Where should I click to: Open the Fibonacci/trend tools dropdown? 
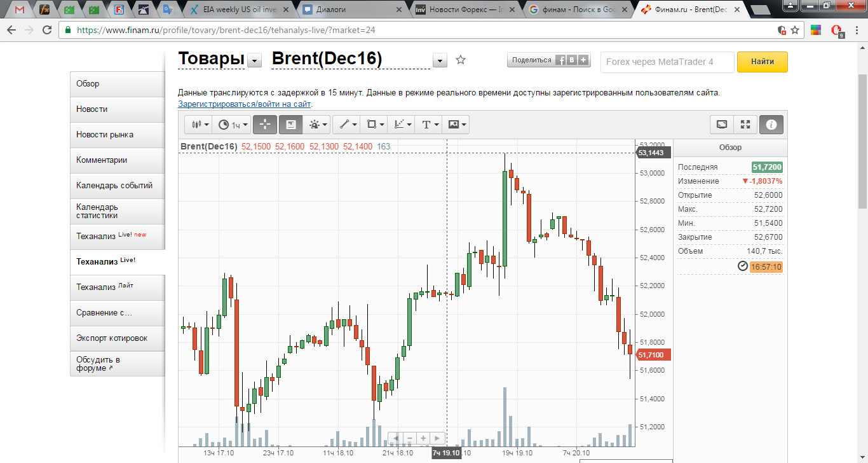[402, 125]
